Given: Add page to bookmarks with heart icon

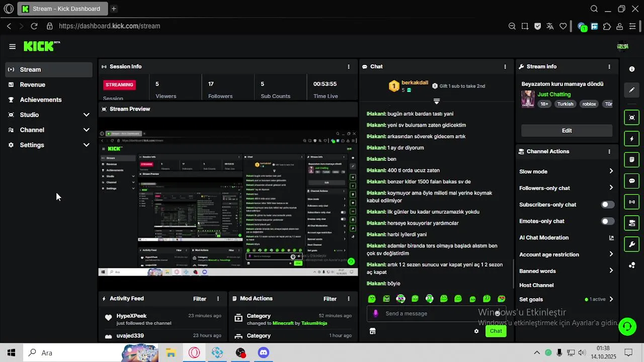Looking at the screenshot, I should pyautogui.click(x=563, y=26).
